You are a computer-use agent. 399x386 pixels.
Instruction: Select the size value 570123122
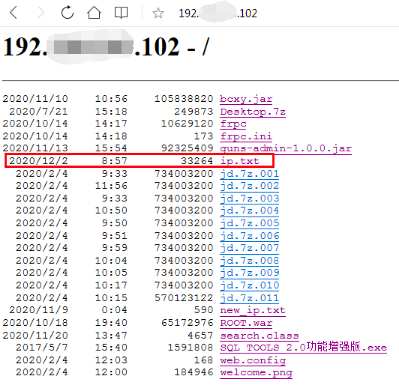pos(183,298)
